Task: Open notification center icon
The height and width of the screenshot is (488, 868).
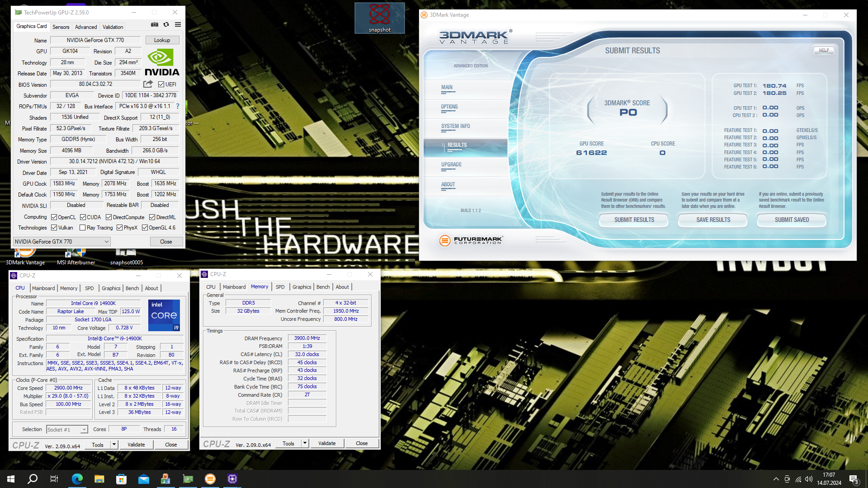Action: pyautogui.click(x=854, y=479)
